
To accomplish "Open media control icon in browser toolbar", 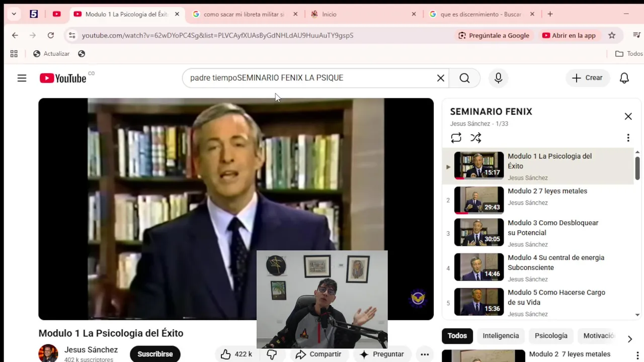I will point(636,35).
